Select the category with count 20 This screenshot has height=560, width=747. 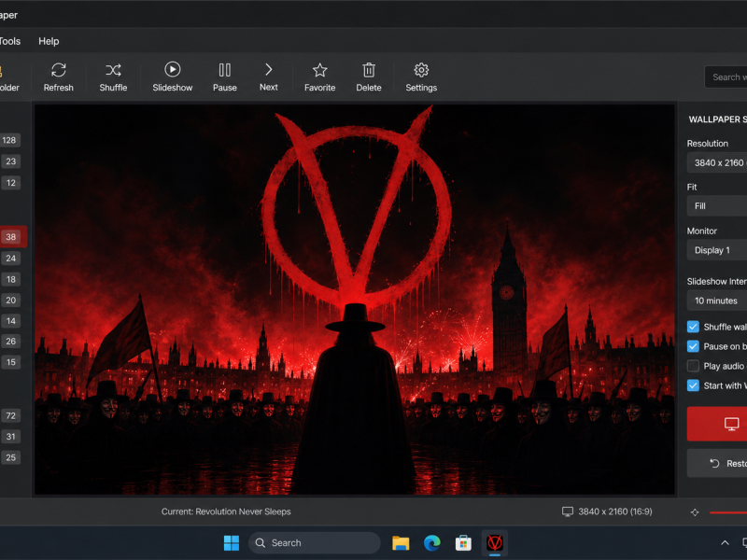10,300
